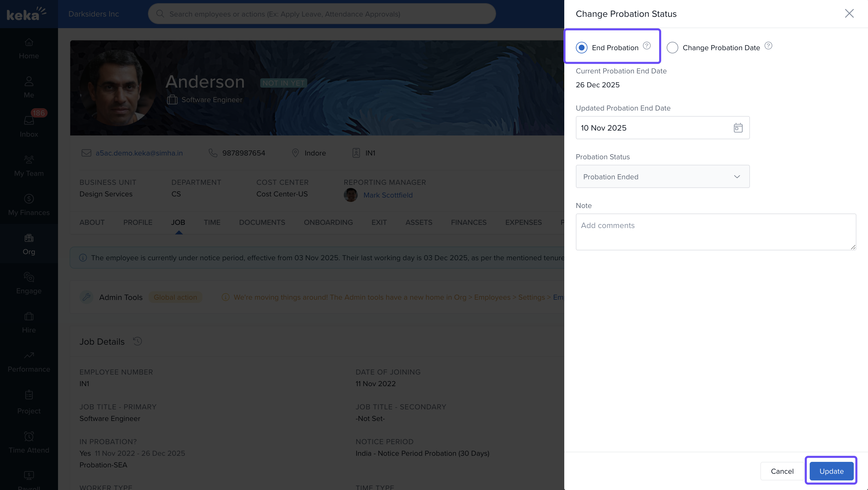
Task: Open Mark Scottfield reporting manager link
Action: [388, 195]
